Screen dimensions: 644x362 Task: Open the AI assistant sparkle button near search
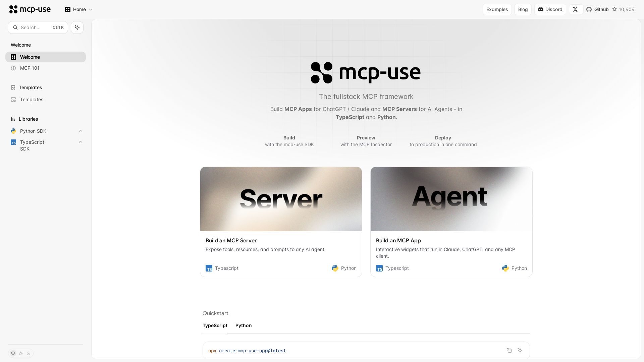coord(77,27)
